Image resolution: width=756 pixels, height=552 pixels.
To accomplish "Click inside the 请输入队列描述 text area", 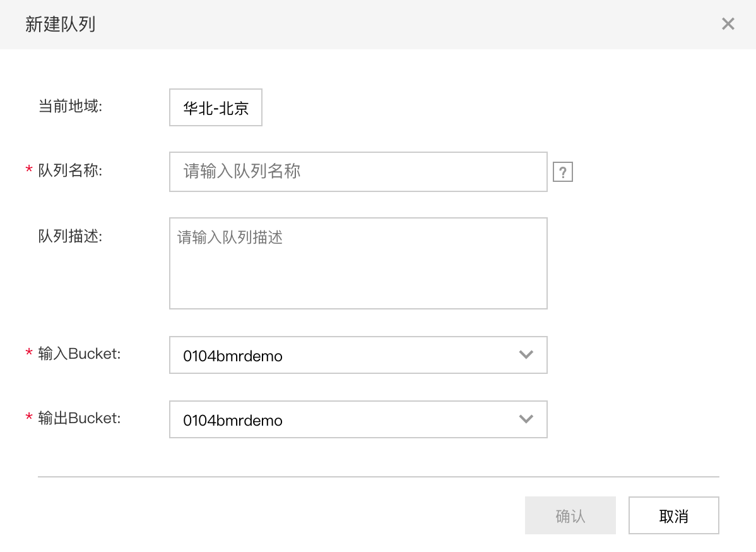I will tap(358, 263).
